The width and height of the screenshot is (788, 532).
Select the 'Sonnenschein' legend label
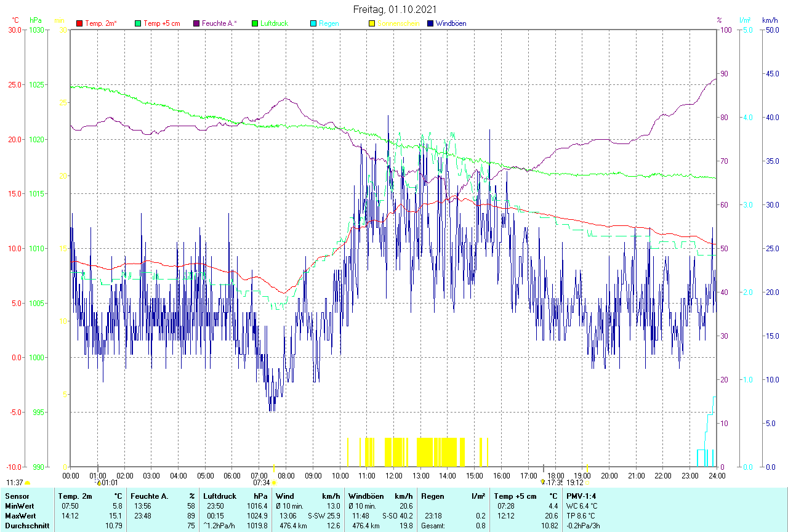pos(398,23)
